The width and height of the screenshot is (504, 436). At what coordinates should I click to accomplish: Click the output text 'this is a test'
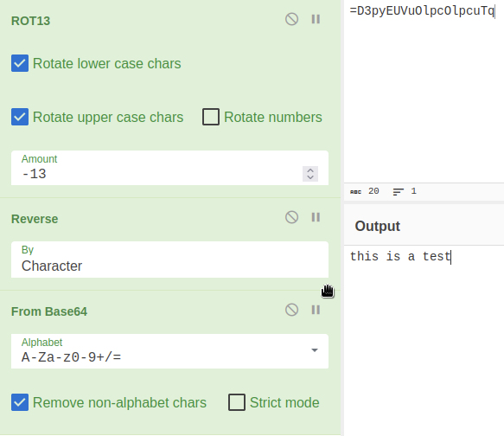click(x=400, y=257)
